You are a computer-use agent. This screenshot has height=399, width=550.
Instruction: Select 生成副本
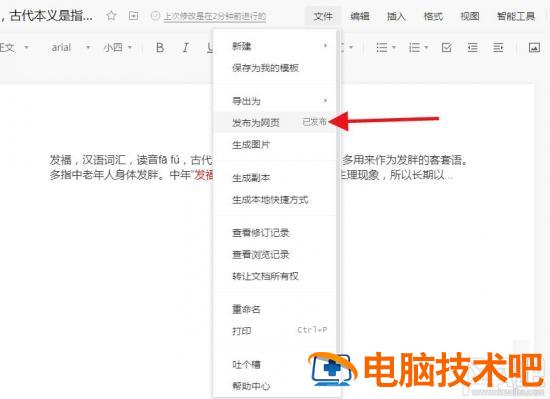point(275,177)
